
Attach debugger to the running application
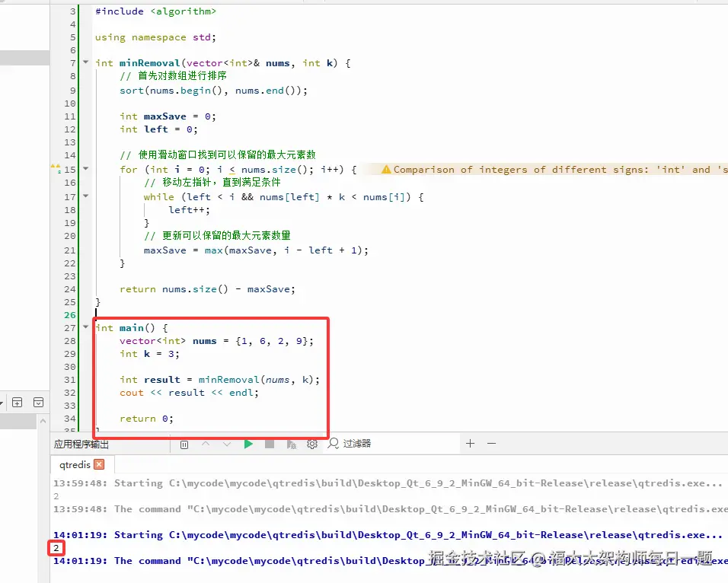coord(291,444)
